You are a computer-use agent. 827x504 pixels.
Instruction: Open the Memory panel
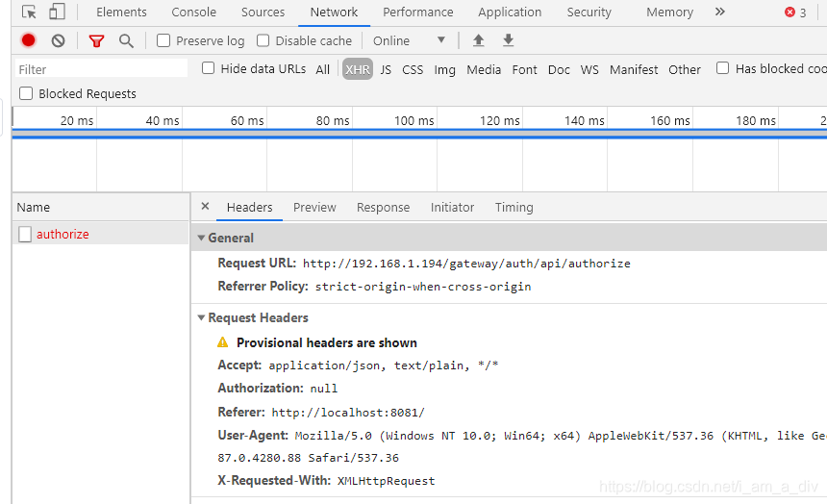click(670, 13)
